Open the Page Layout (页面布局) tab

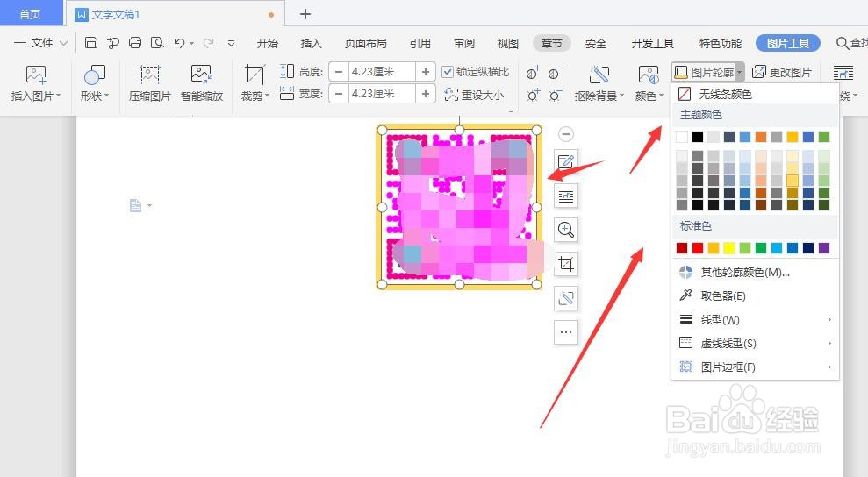(x=365, y=43)
